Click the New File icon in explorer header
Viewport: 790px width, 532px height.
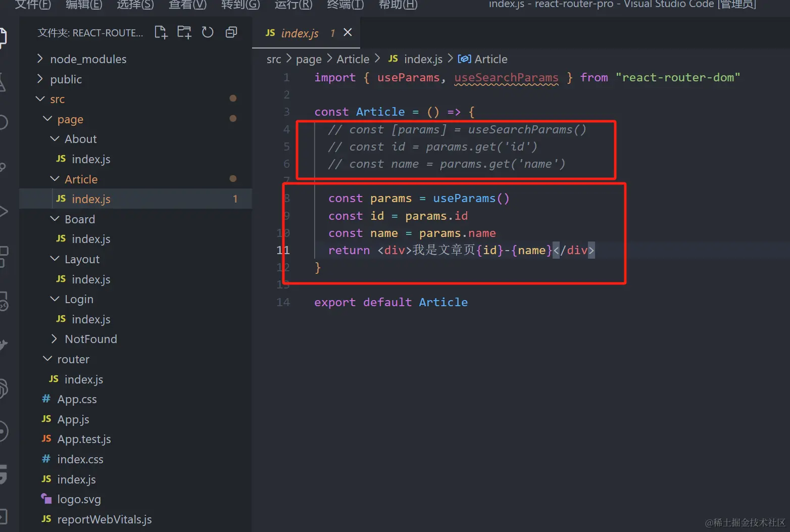(161, 32)
